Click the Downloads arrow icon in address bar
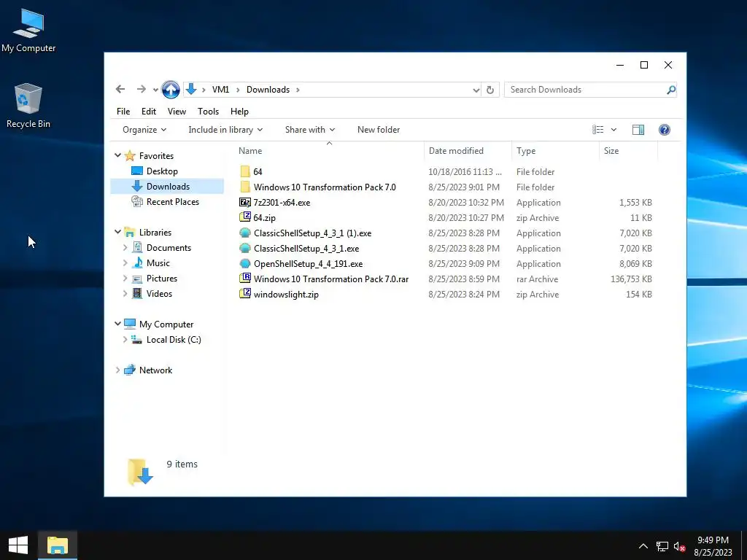The height and width of the screenshot is (560, 747). tap(191, 89)
